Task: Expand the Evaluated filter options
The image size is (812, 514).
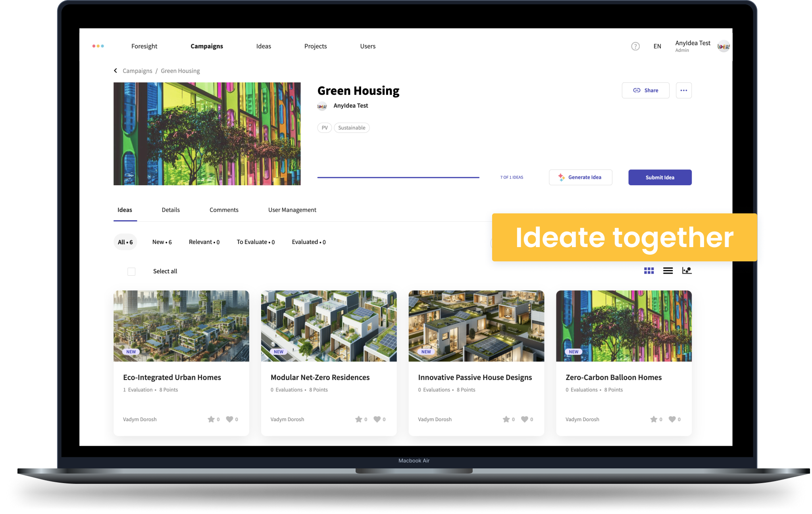Action: click(308, 242)
